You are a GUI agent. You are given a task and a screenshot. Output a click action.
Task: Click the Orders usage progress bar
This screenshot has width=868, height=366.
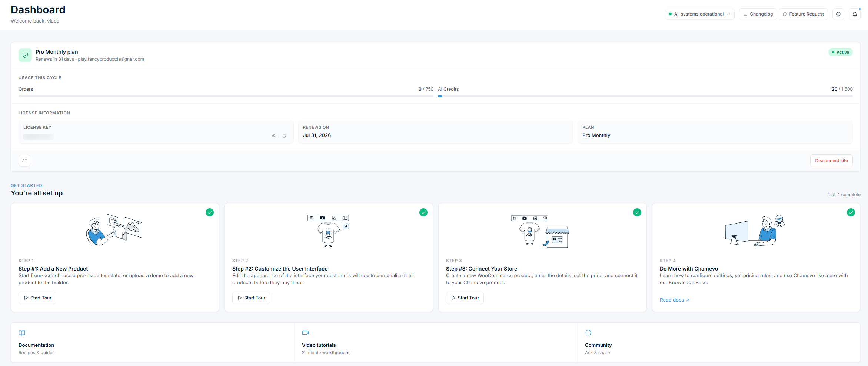[226, 96]
